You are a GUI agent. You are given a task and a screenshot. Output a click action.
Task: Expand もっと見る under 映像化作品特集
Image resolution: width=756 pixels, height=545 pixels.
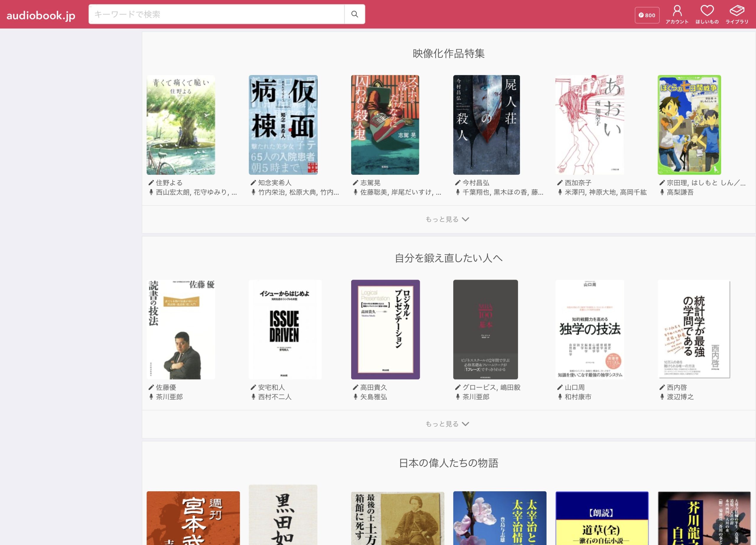coord(447,219)
